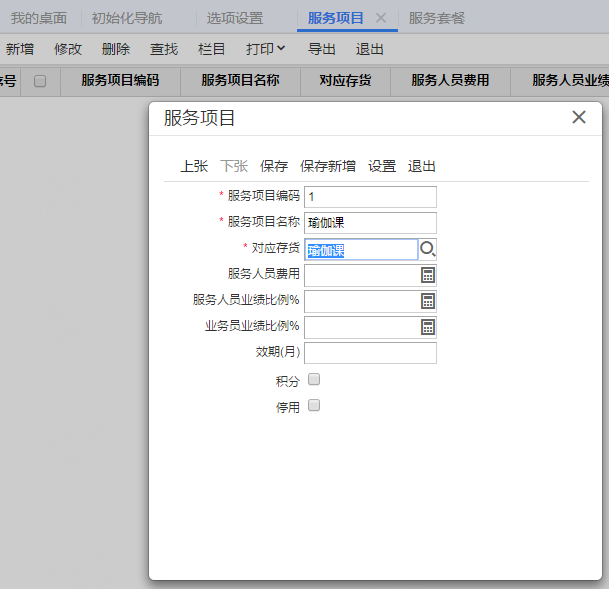609x589 pixels.
Task: Expand the 打印 dropdown menu
Action: pyautogui.click(x=265, y=48)
